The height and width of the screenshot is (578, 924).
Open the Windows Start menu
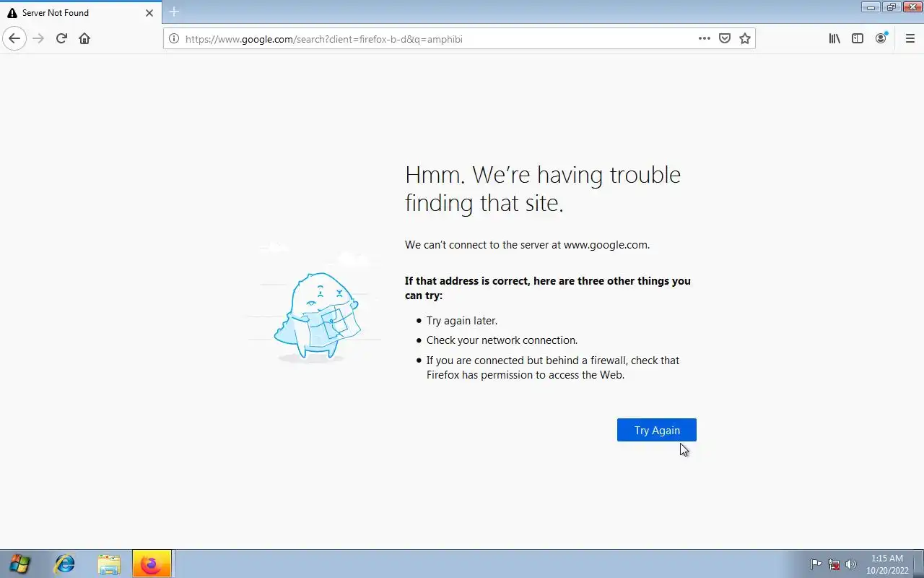pos(20,564)
